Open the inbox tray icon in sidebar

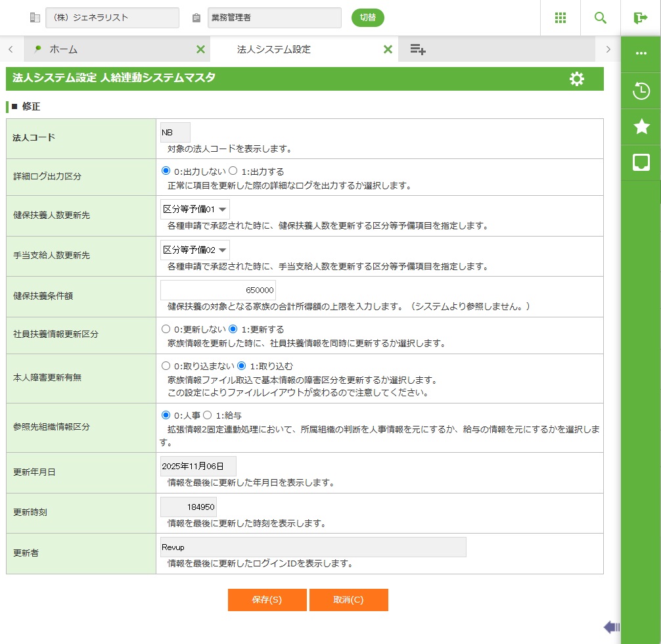[641, 162]
